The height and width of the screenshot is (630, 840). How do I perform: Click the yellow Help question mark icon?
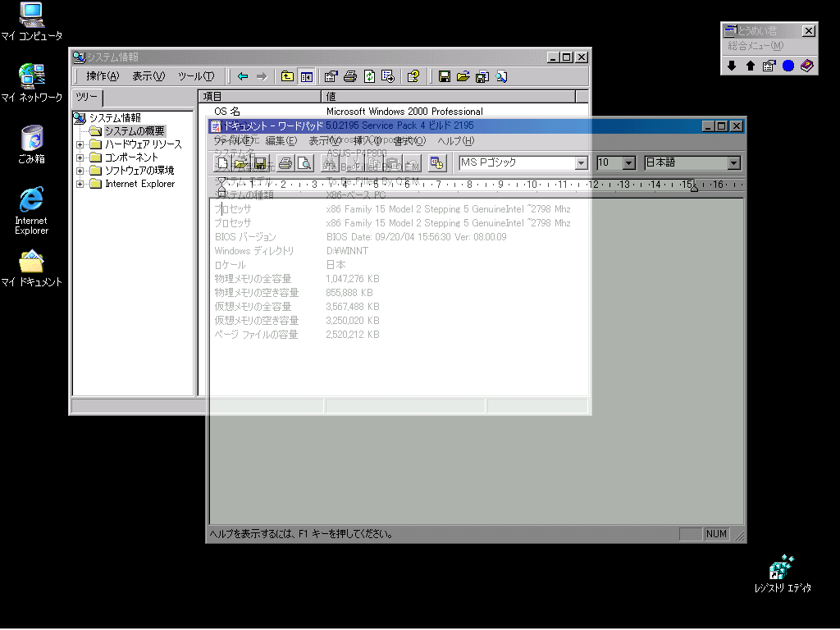pyautogui.click(x=413, y=76)
